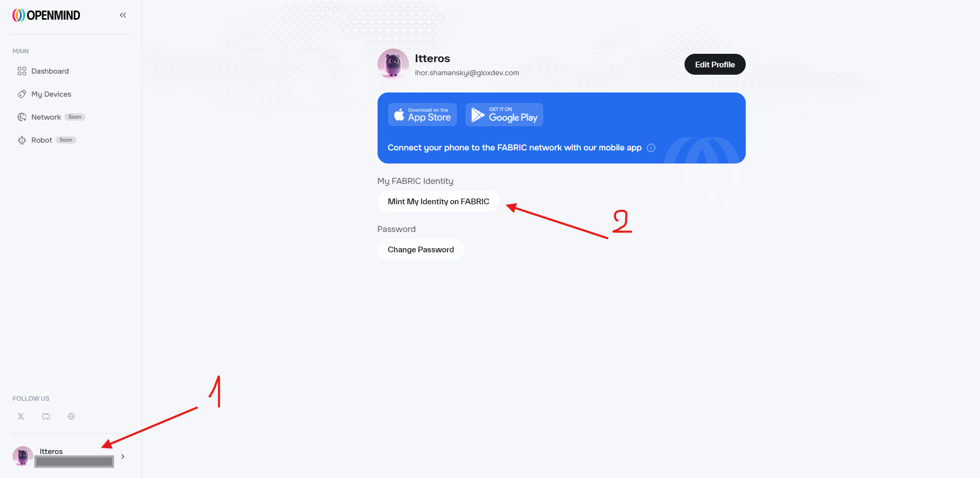Open the Dashboard page
The height and width of the screenshot is (478, 980).
tap(50, 71)
